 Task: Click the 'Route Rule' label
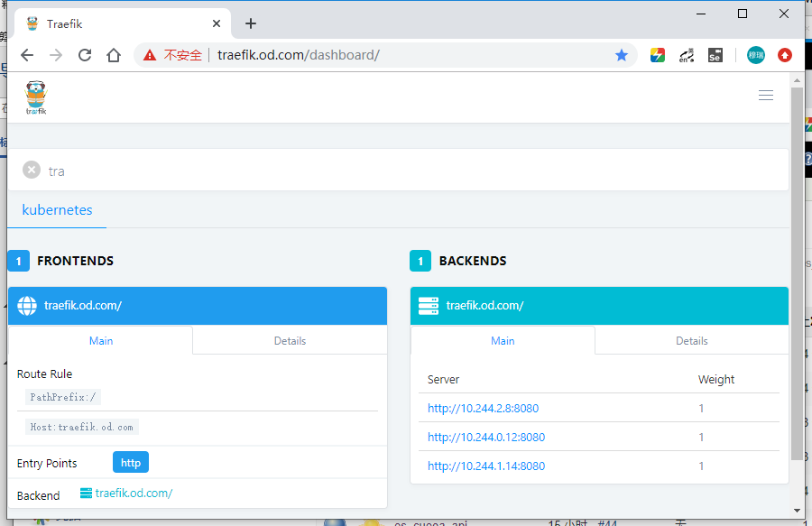44,374
